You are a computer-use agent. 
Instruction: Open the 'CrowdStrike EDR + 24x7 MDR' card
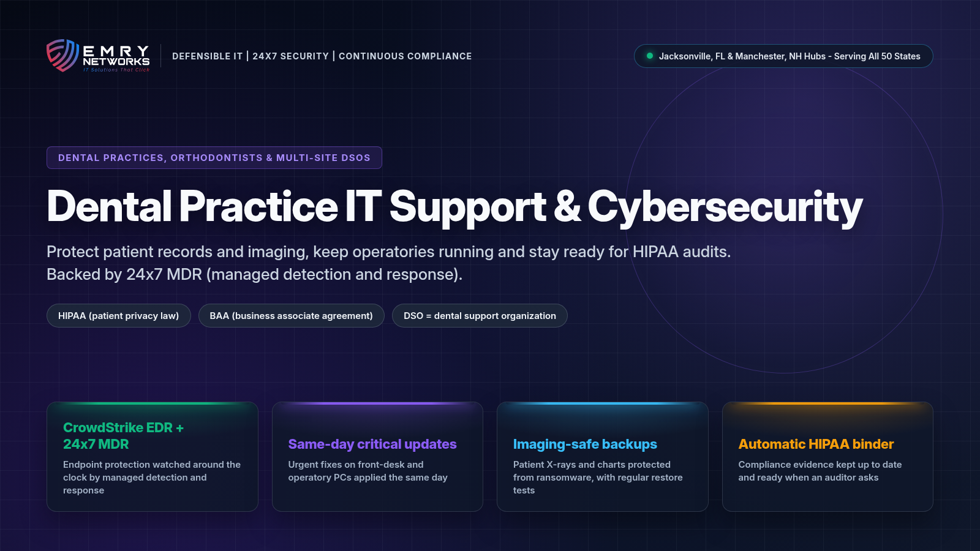153,457
